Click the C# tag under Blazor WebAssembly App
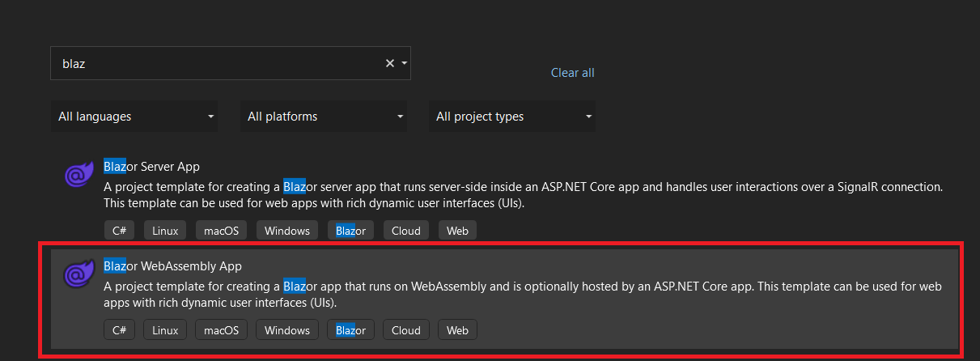Screen dimensions: 980x361 pos(119,330)
